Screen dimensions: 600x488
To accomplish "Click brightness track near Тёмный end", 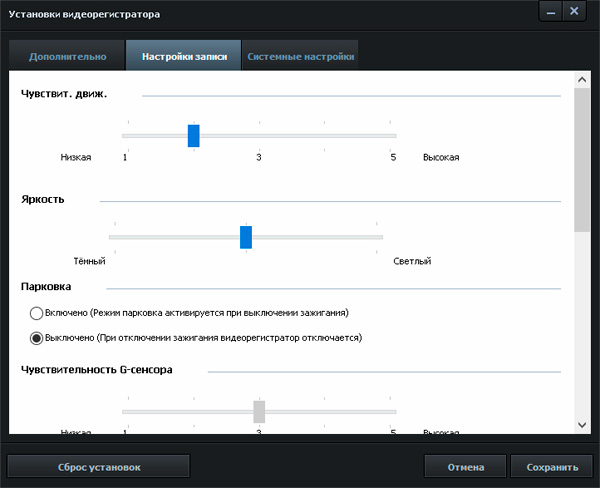I will coord(114,237).
